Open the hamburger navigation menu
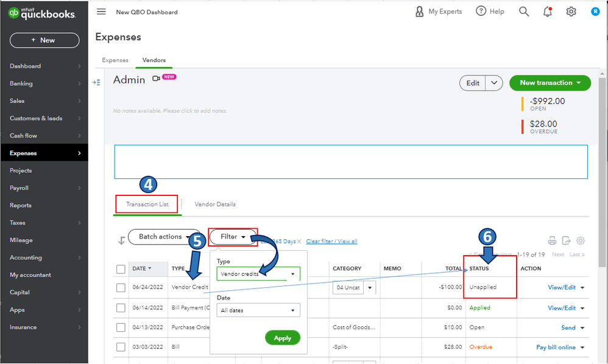608x364 pixels. [101, 12]
